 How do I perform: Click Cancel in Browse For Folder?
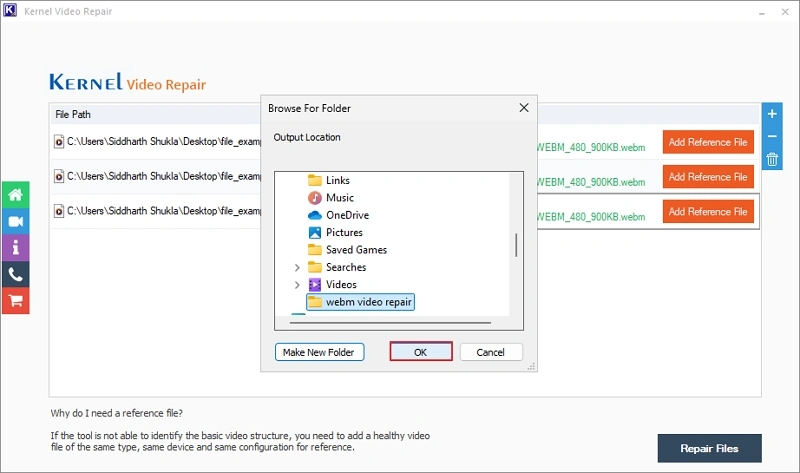pos(490,352)
